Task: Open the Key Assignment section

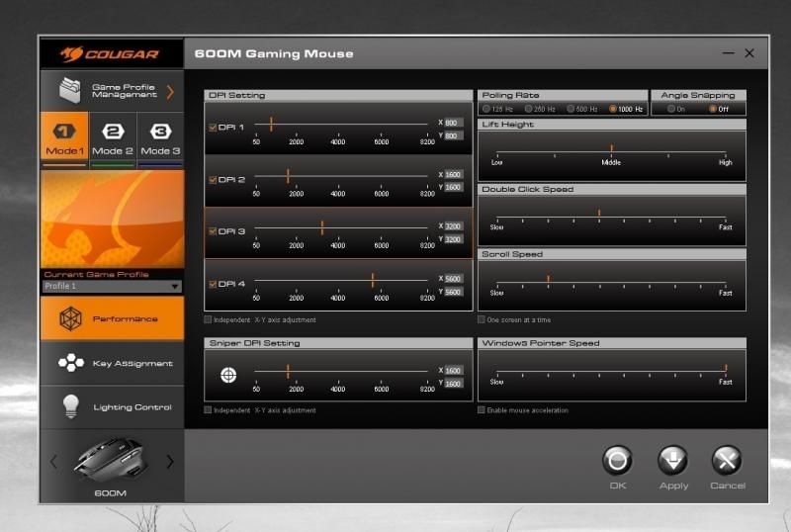Action: pos(112,363)
